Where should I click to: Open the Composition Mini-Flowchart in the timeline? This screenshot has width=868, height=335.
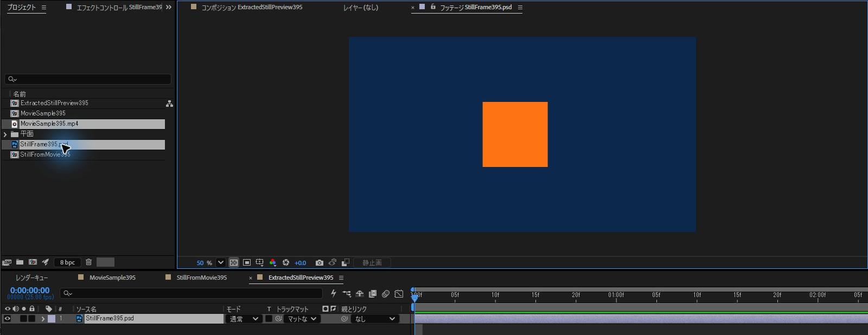(x=347, y=294)
